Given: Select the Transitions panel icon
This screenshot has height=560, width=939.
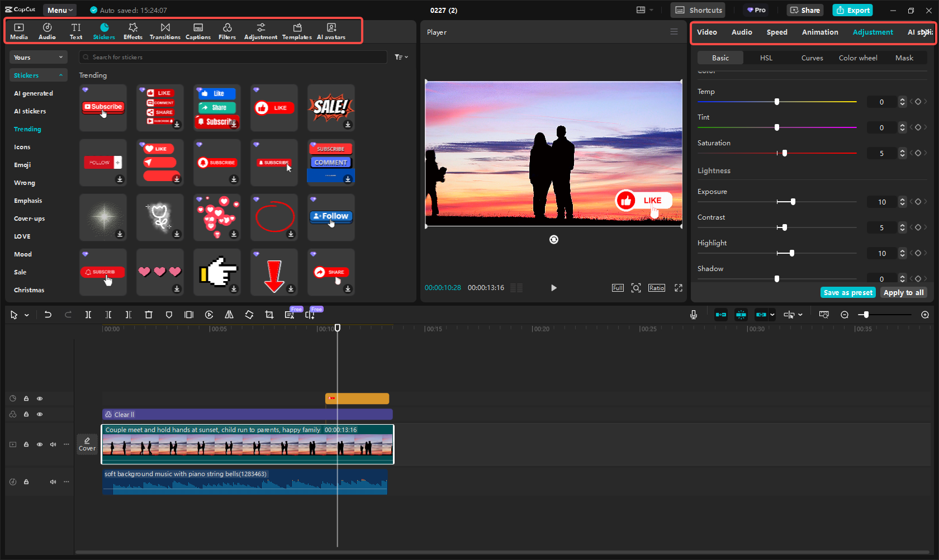Looking at the screenshot, I should tap(165, 31).
